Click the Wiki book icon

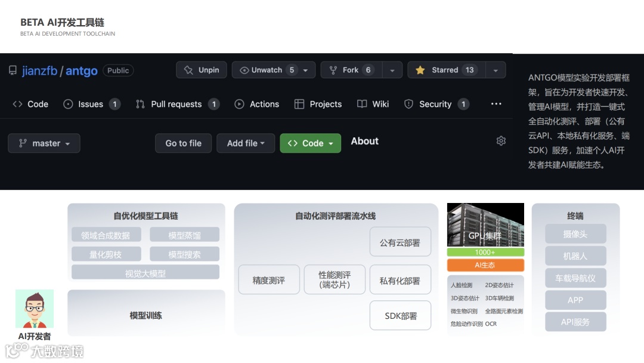362,104
